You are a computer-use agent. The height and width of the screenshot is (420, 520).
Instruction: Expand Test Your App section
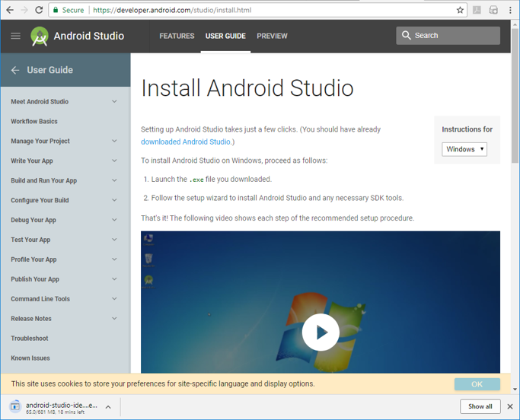(x=114, y=240)
